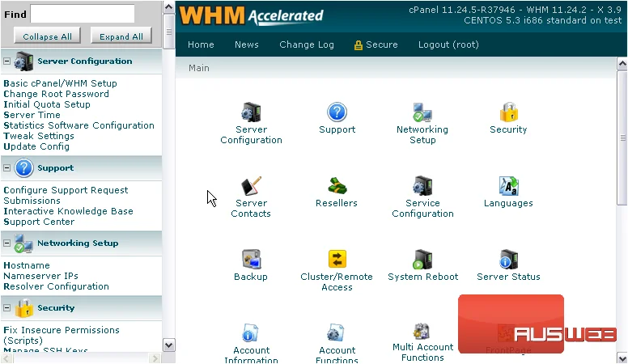Open Support Center link
This screenshot has height=364, width=628.
[39, 222]
